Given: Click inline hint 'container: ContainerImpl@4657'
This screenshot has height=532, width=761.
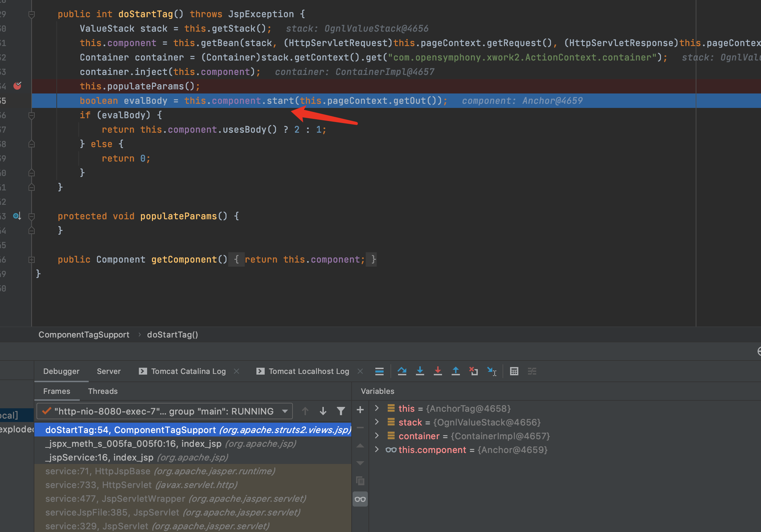Looking at the screenshot, I should [x=354, y=72].
